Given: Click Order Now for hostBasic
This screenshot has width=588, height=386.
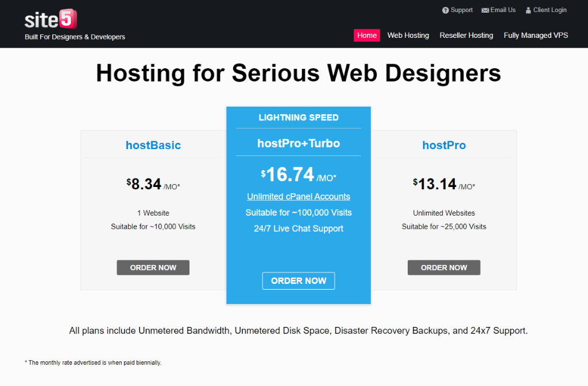Looking at the screenshot, I should (153, 267).
